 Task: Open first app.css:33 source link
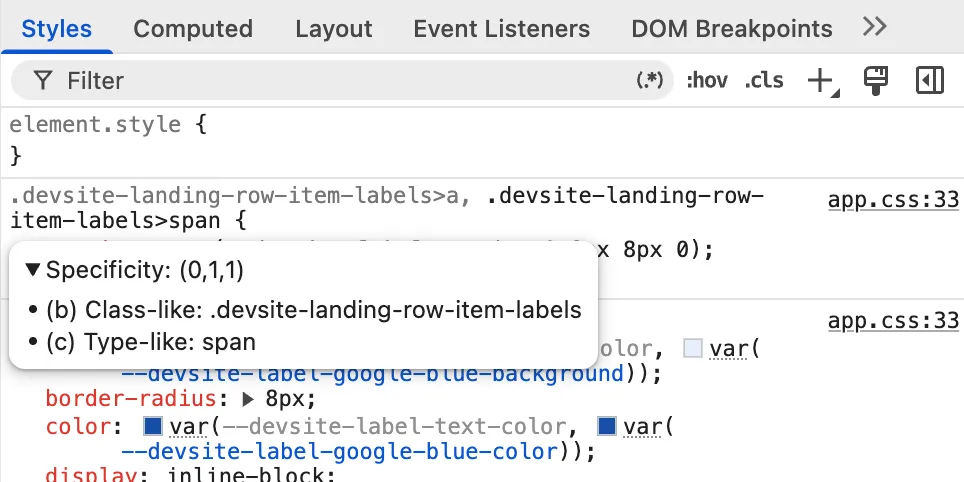[893, 199]
